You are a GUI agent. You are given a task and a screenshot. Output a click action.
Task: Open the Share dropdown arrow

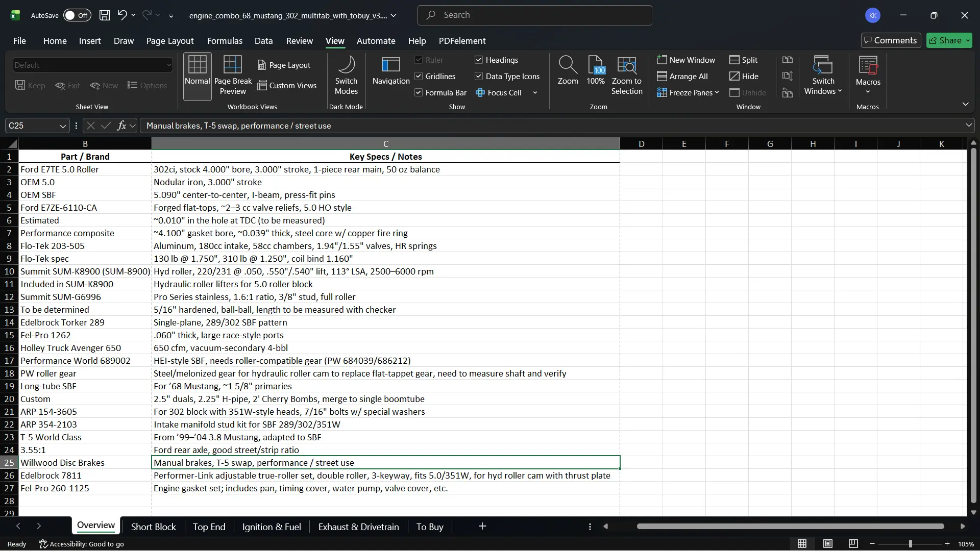click(x=968, y=40)
